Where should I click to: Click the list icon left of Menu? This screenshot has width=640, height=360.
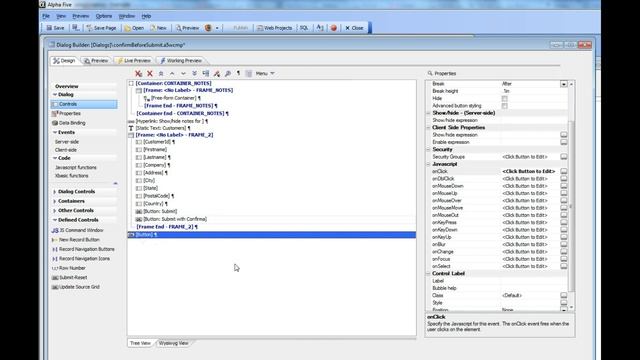(x=249, y=73)
